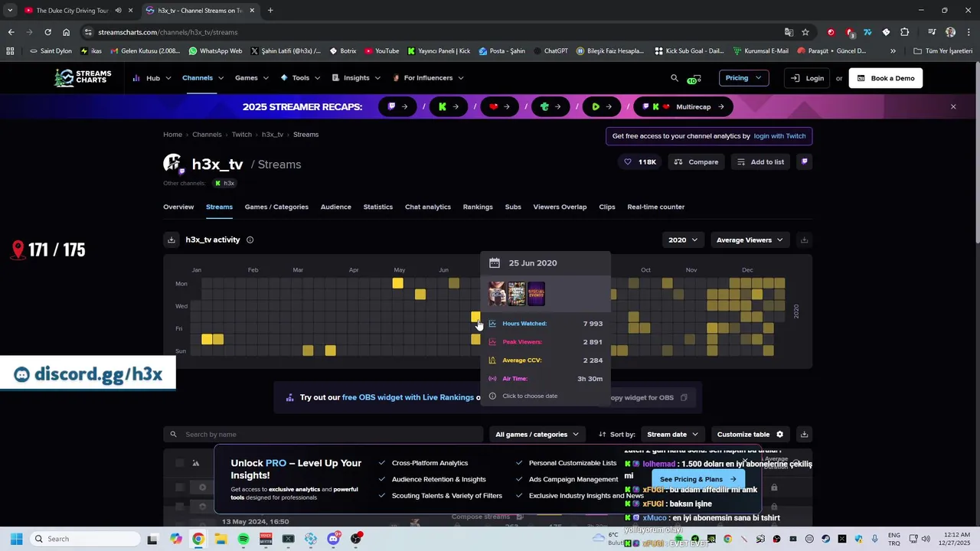Switch to the Audience tab
The width and height of the screenshot is (980, 551).
(x=335, y=207)
